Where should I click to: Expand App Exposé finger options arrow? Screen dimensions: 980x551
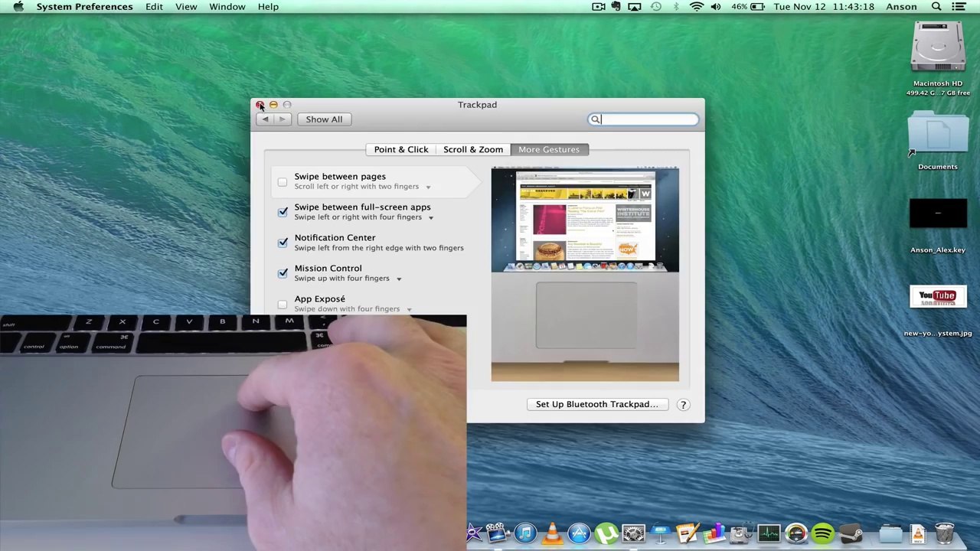point(409,310)
